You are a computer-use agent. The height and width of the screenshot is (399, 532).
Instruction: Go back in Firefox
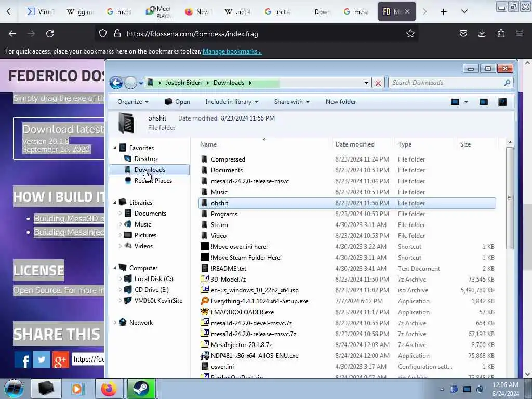[12, 34]
